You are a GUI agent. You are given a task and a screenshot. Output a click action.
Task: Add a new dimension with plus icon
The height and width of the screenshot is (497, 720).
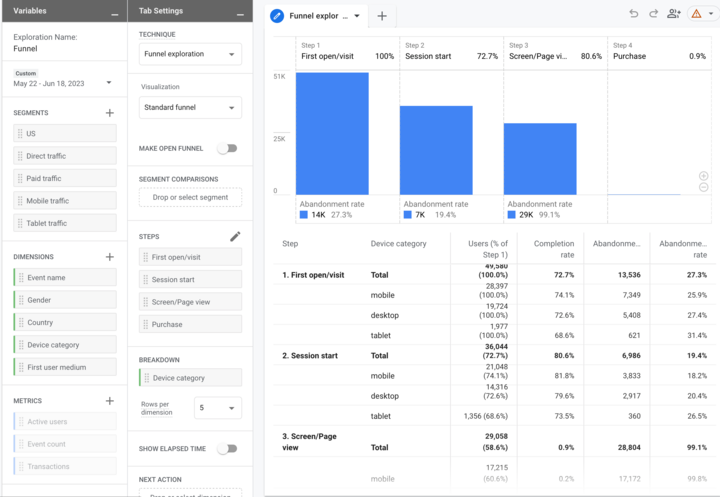(110, 257)
